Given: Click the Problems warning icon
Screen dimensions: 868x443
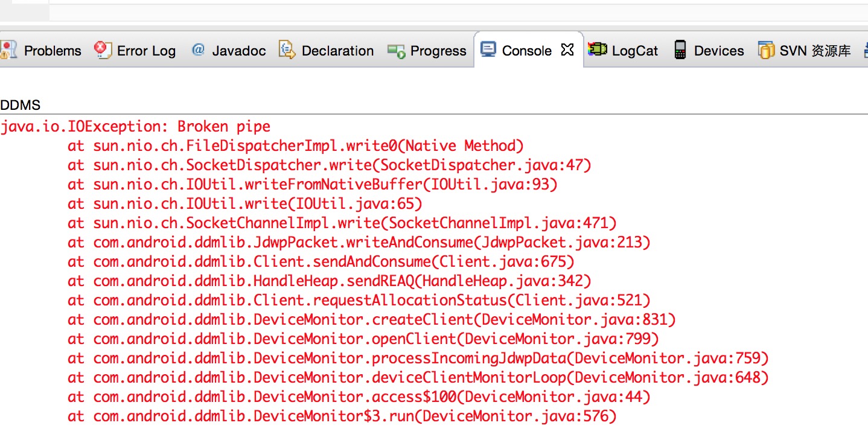Looking at the screenshot, I should (8, 50).
